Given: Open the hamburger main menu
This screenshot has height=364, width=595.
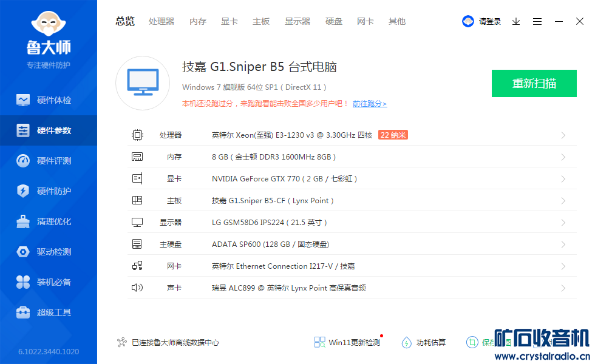Looking at the screenshot, I should pyautogui.click(x=537, y=22).
